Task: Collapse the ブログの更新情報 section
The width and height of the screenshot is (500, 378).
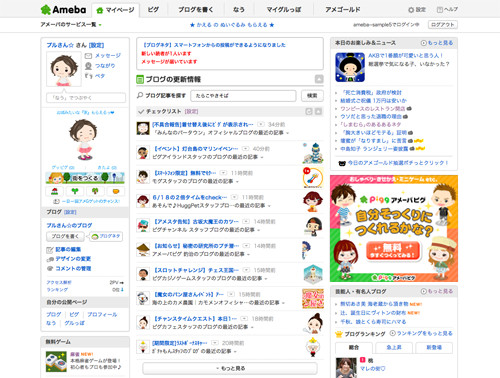Action: click(319, 79)
